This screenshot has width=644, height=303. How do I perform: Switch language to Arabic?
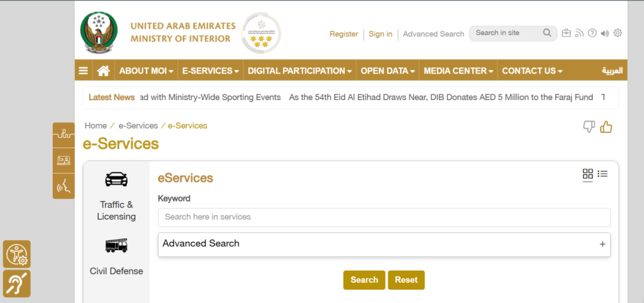613,71
